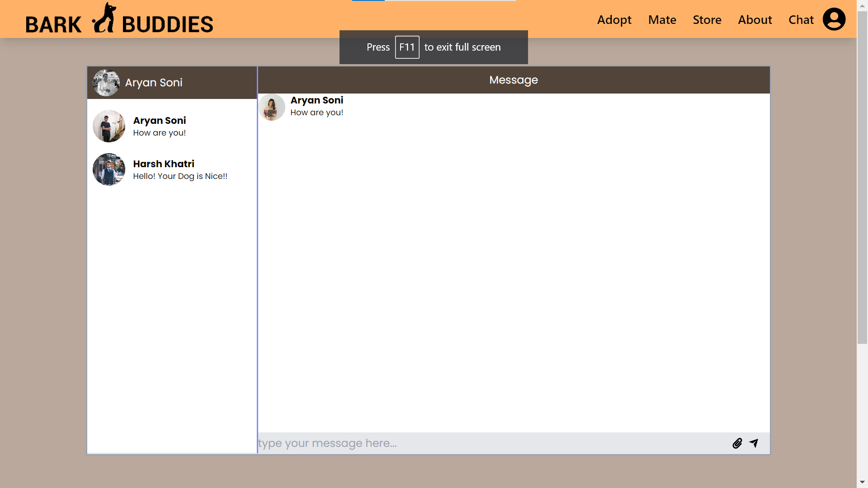Viewport: 868px width, 488px height.
Task: Open the Adopt page
Action: pyautogui.click(x=614, y=20)
